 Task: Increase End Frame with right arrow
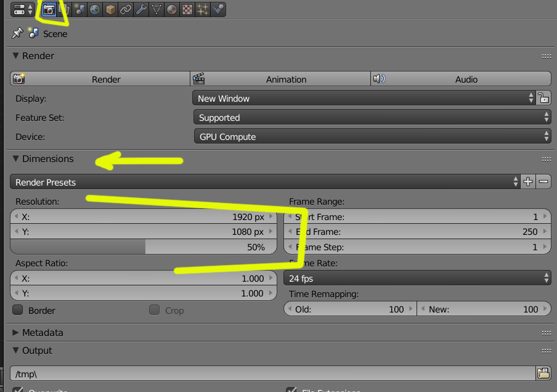545,231
